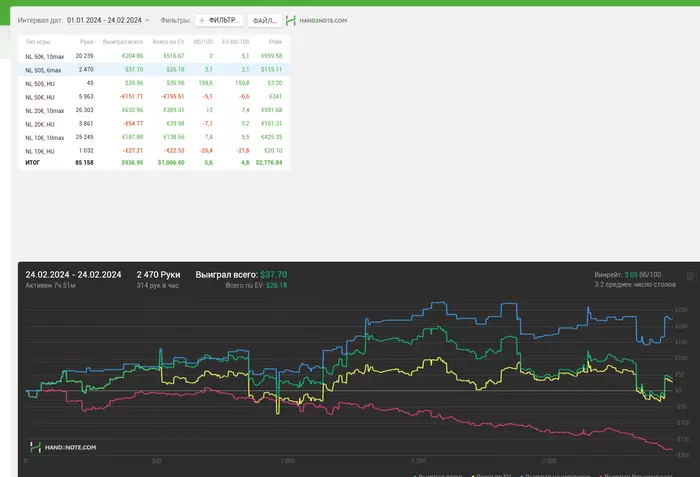
Task: Sort by the Тип игры column header
Action: 38,42
